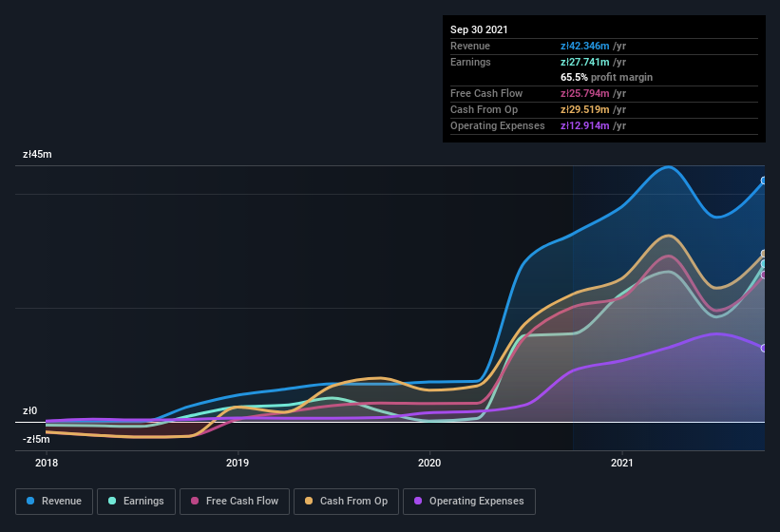The width and height of the screenshot is (780, 532).
Task: Toggle the Cash From Op legend button
Action: point(346,502)
